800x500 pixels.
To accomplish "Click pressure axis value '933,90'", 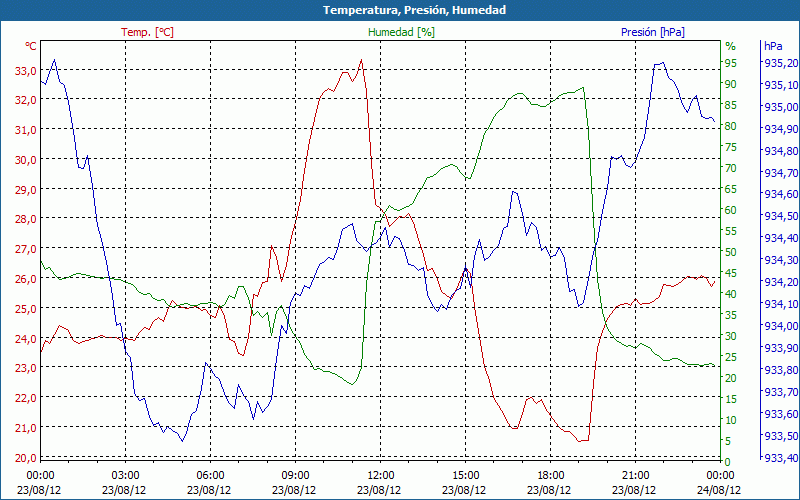I will (x=781, y=348).
